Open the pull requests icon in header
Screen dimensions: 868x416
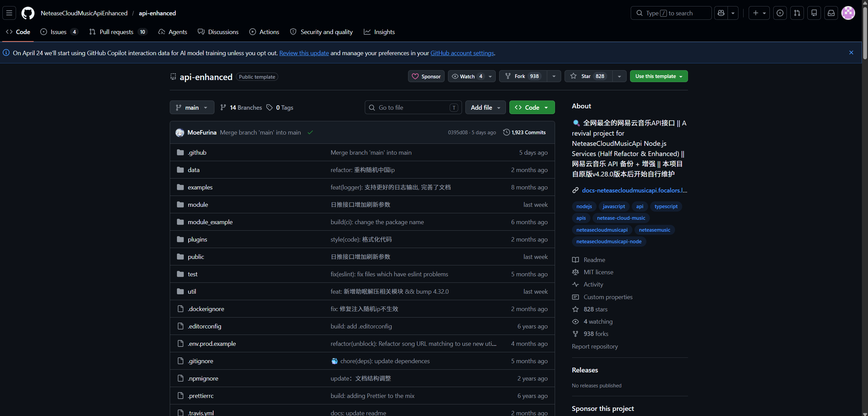tap(797, 13)
